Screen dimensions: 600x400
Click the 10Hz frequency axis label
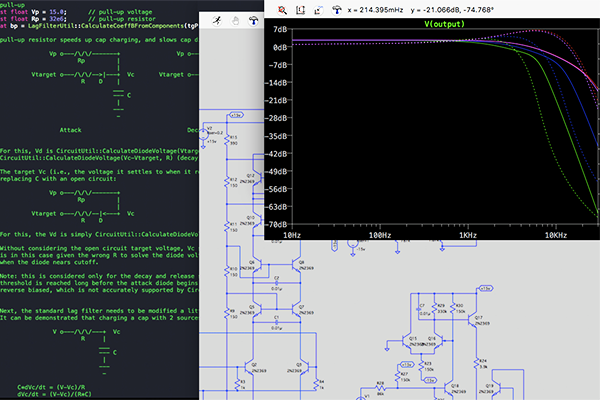[292, 235]
